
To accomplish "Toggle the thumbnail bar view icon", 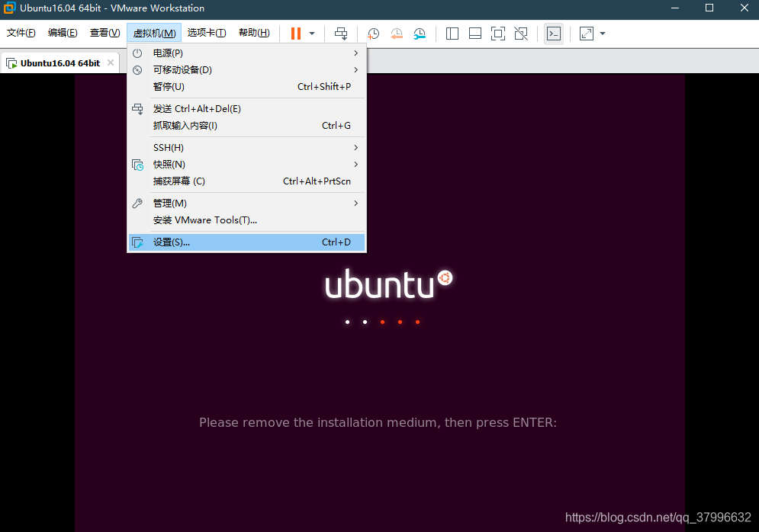I will pos(475,34).
